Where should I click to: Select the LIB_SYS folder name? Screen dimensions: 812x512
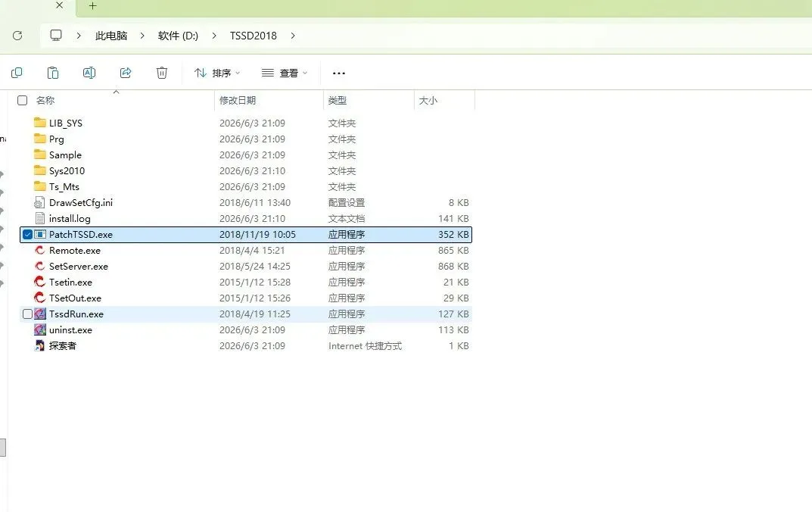click(66, 123)
